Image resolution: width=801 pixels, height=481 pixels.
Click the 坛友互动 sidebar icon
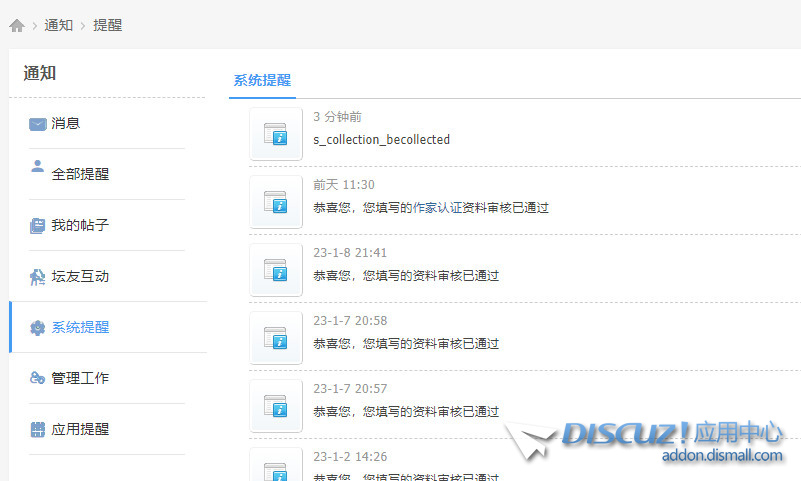click(38, 277)
